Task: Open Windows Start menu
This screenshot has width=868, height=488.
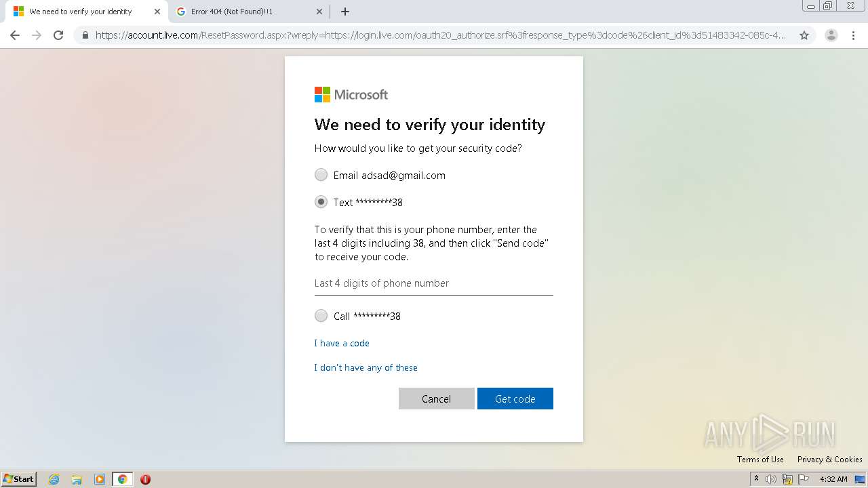Action: tap(19, 479)
